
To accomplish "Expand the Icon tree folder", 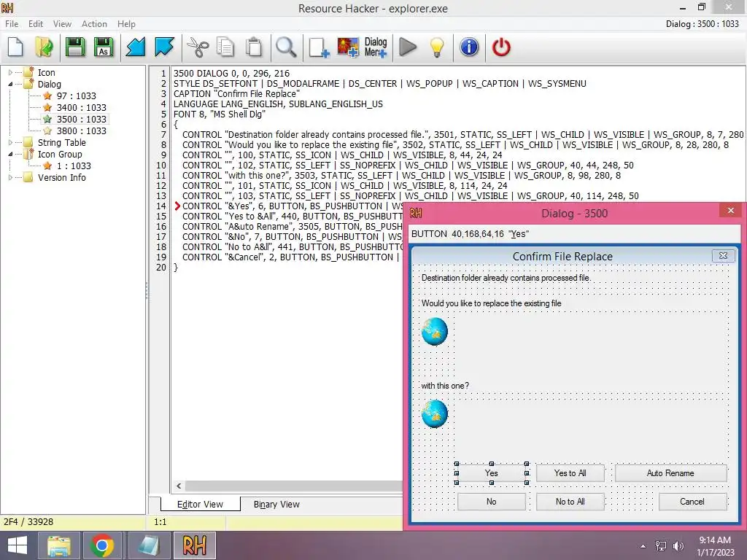I will [x=10, y=72].
